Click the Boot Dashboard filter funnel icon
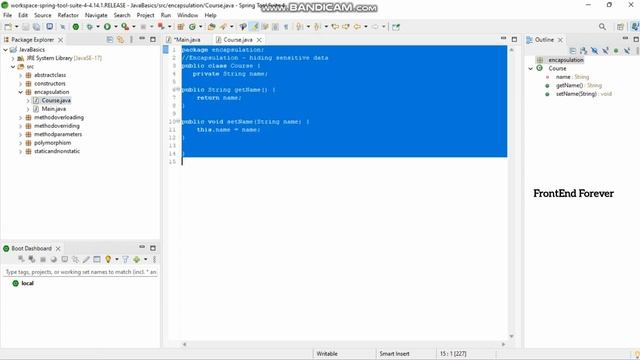The height and width of the screenshot is (360, 640). tap(125, 259)
